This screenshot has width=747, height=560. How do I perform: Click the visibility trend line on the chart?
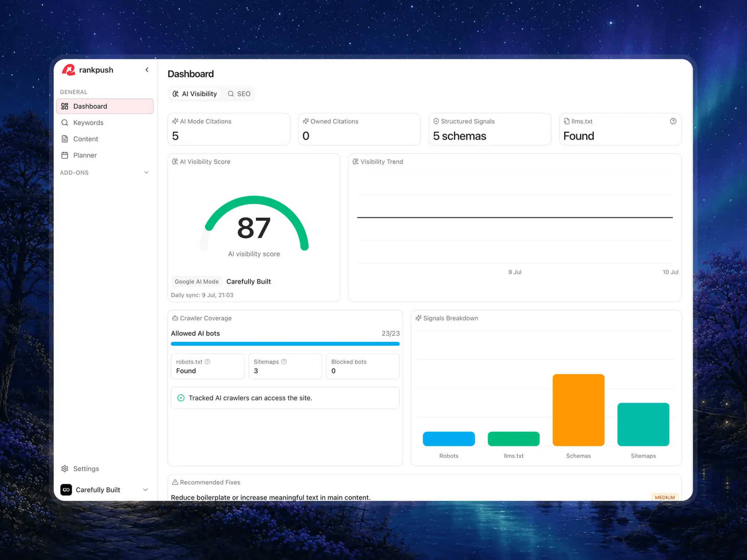tap(515, 217)
